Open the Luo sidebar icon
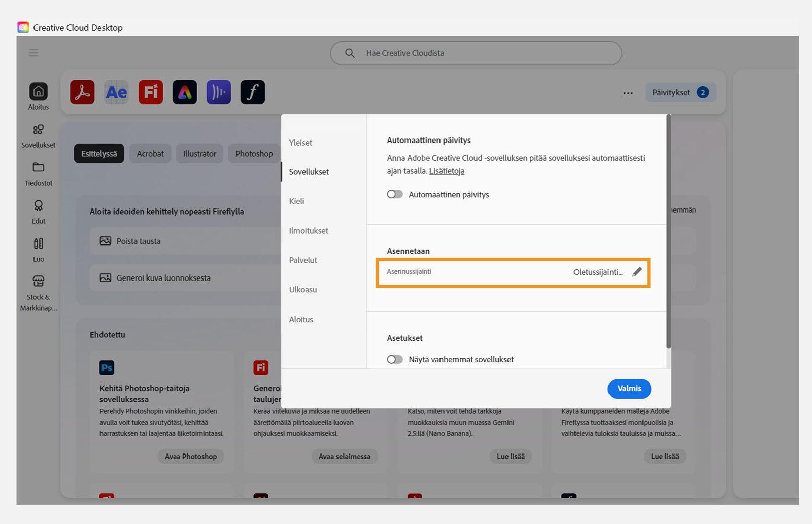Viewport: 812px width, 524px height. click(x=38, y=243)
